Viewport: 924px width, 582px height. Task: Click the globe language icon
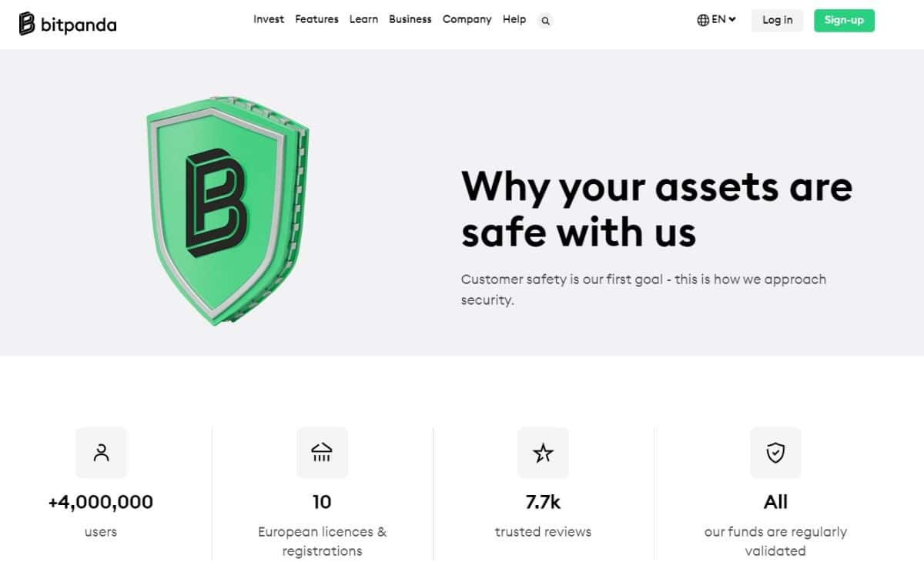(x=702, y=19)
